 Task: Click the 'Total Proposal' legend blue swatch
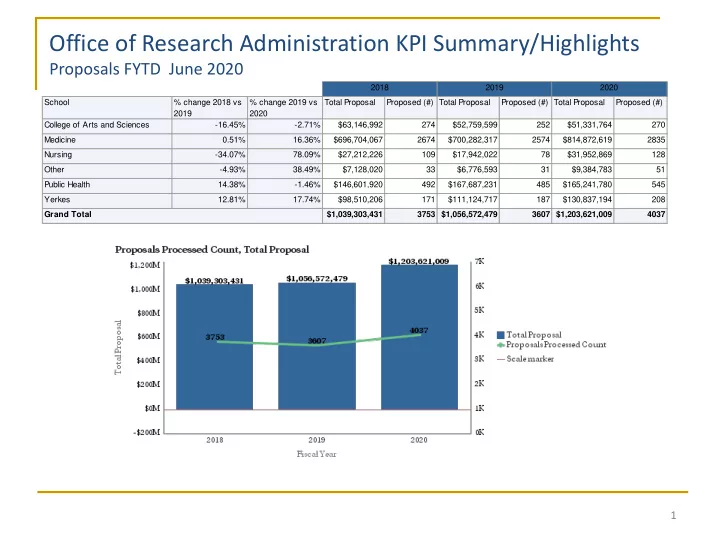pos(501,335)
